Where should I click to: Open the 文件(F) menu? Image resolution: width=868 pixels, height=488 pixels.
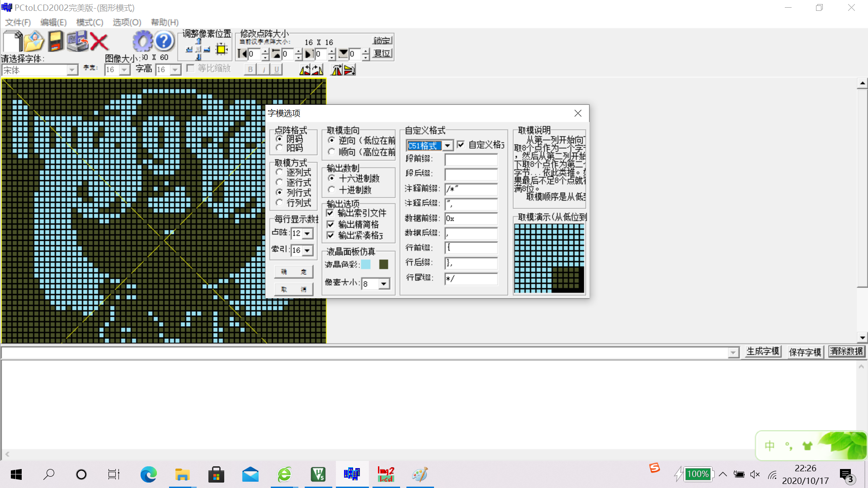pos(17,22)
